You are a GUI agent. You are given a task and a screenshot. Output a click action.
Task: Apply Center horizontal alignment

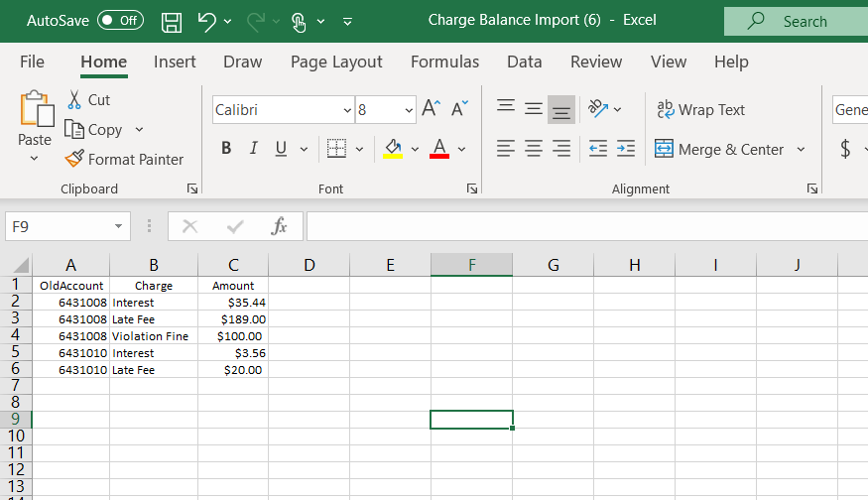point(534,149)
